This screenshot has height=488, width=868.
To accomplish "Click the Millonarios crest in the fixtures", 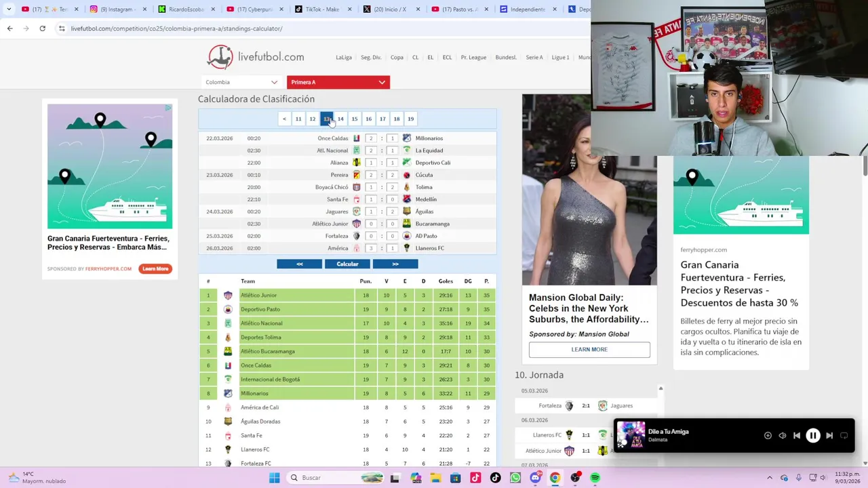I will (x=407, y=138).
